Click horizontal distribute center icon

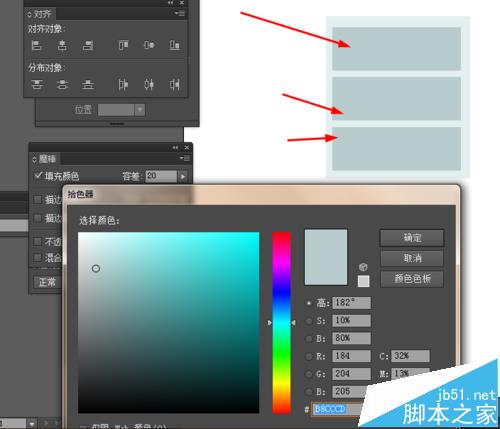tap(149, 84)
